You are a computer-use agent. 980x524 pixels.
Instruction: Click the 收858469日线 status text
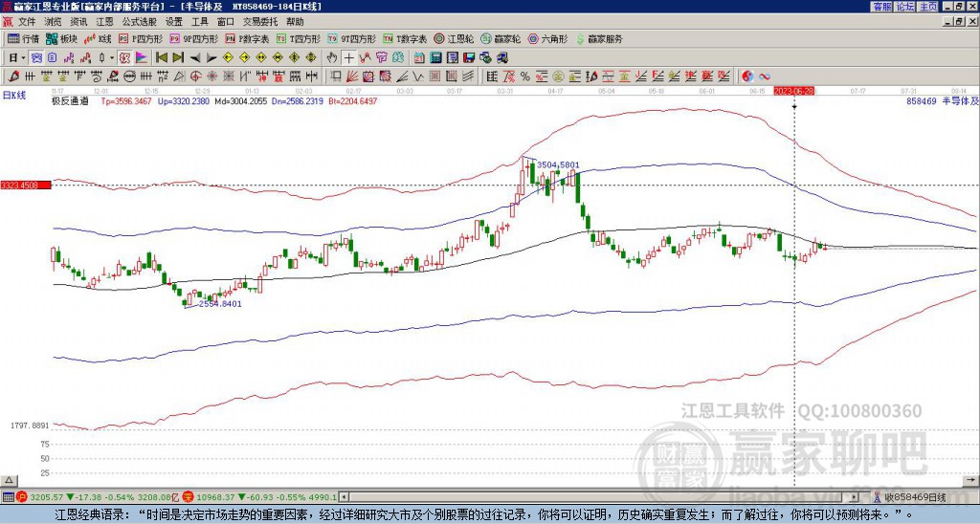point(915,497)
